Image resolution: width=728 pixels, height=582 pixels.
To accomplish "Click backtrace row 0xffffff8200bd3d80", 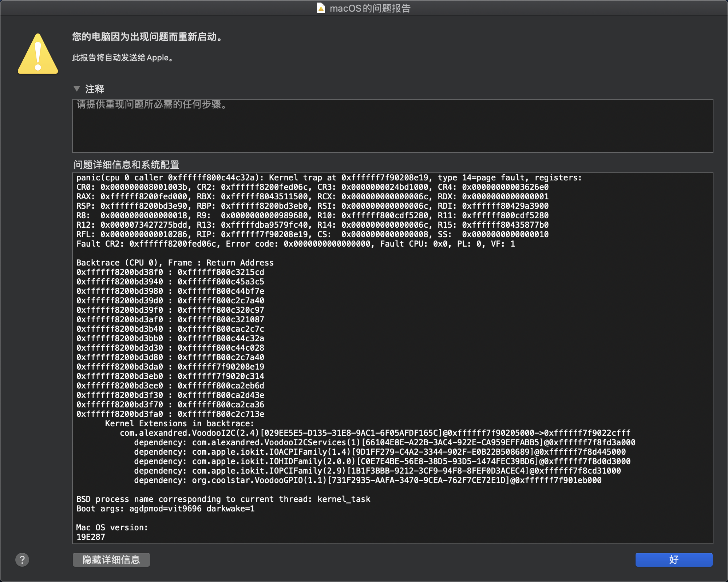I will [x=170, y=357].
